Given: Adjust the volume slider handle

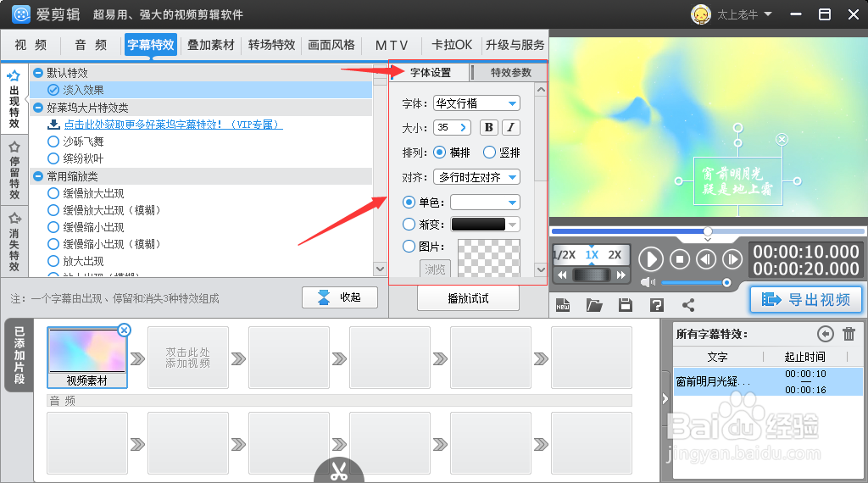Looking at the screenshot, I should click(726, 283).
